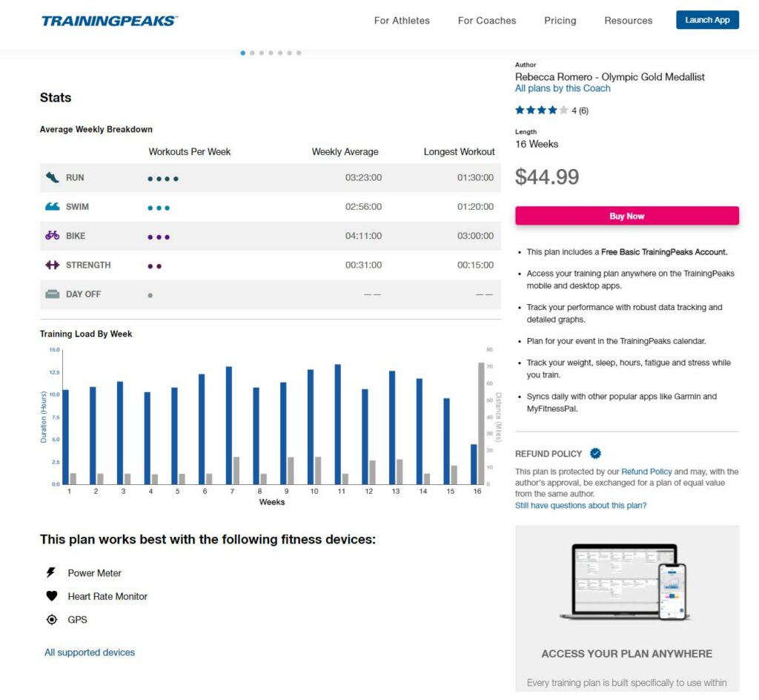
Task: Click the strength dumbbell icon
Action: coord(53,265)
